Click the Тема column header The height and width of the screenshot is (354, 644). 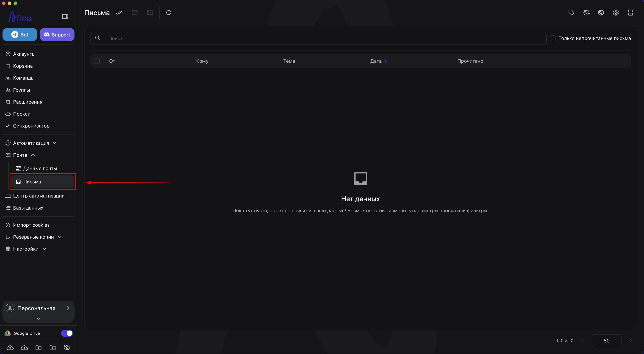pyautogui.click(x=289, y=61)
